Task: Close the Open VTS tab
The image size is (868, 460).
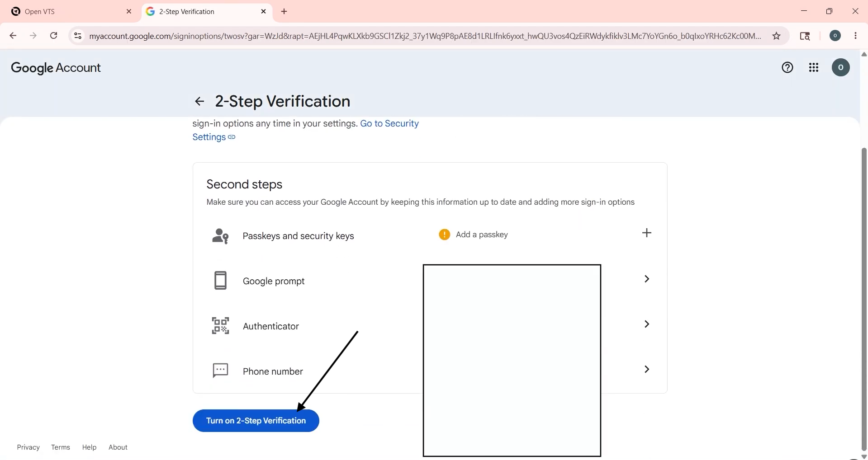Action: pyautogui.click(x=129, y=12)
